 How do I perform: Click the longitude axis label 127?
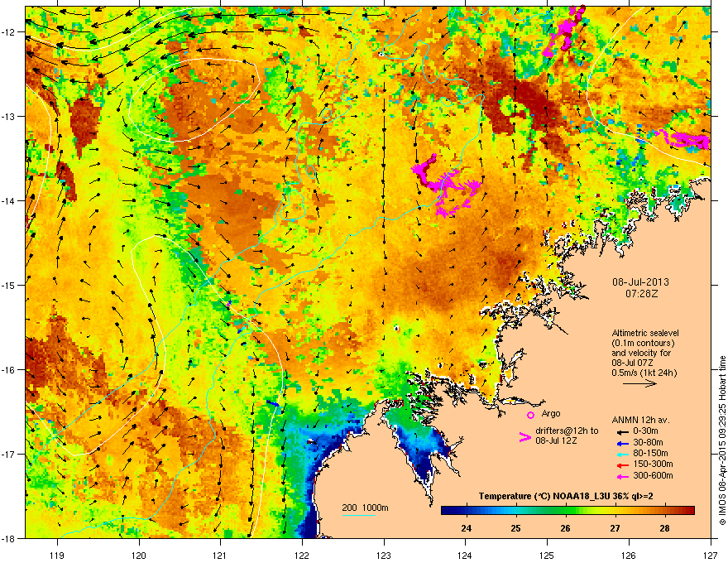(711, 555)
